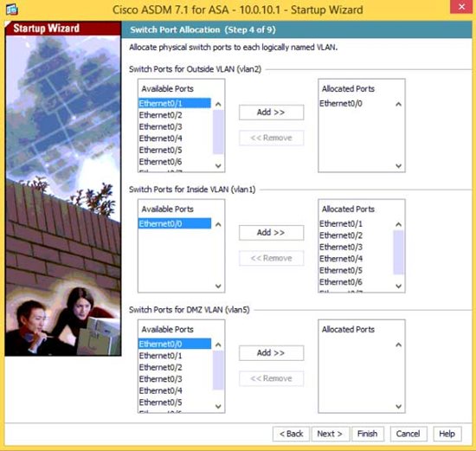Select Ethernet0/3 in Inside VLAN allocated ports
The width and height of the screenshot is (476, 451).
(x=355, y=247)
